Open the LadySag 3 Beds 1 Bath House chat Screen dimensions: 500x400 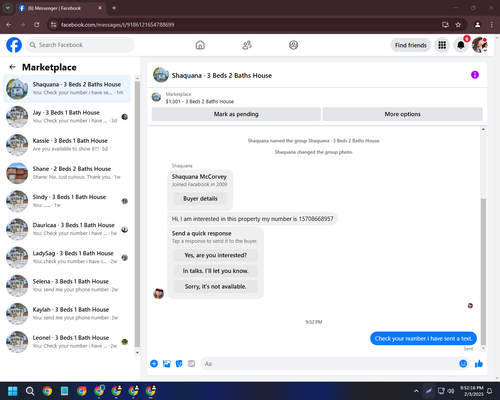point(67,257)
